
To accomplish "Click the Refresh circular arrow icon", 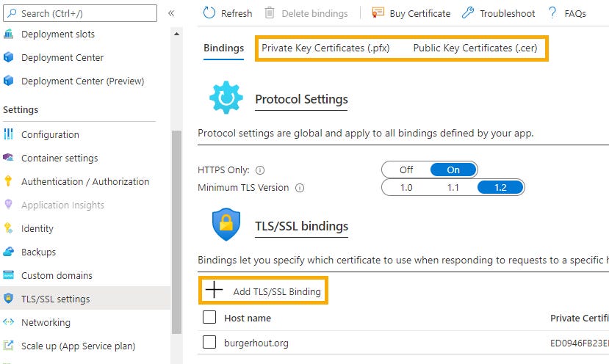I will point(209,12).
